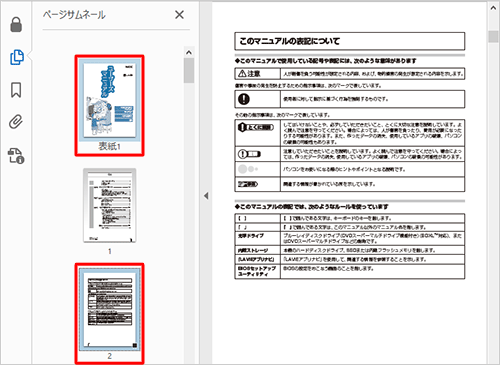Click the page number 1 label under thumbnail
Image resolution: width=500 pixels, height=365 pixels.
coord(110,251)
